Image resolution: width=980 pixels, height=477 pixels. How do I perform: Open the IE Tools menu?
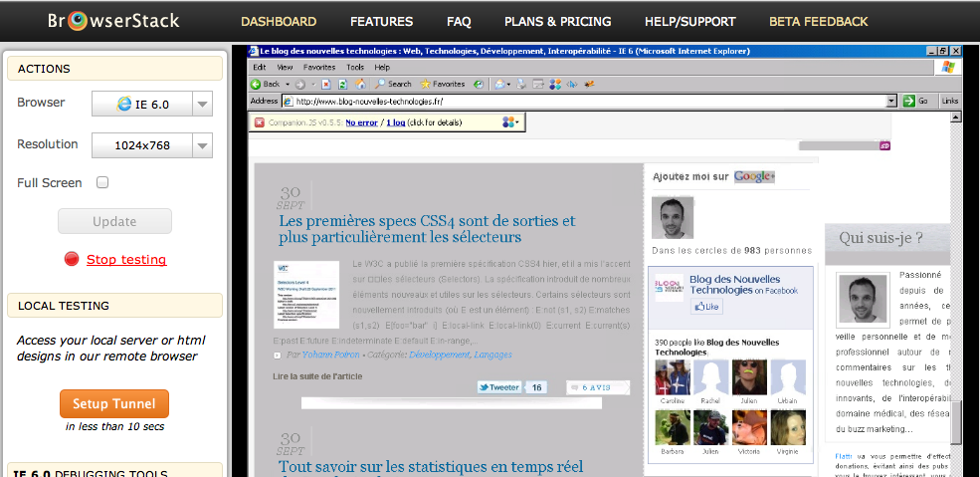coord(355,67)
